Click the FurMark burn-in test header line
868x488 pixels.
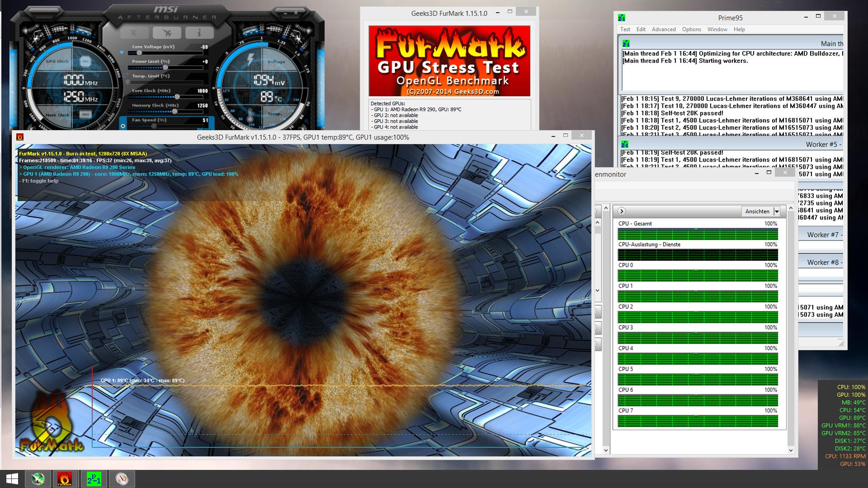point(83,154)
